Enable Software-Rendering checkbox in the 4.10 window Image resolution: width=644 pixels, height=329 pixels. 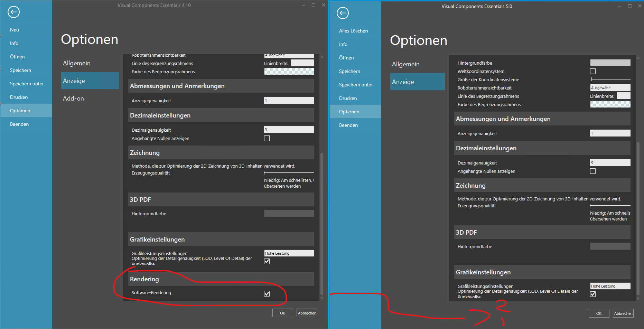click(267, 294)
